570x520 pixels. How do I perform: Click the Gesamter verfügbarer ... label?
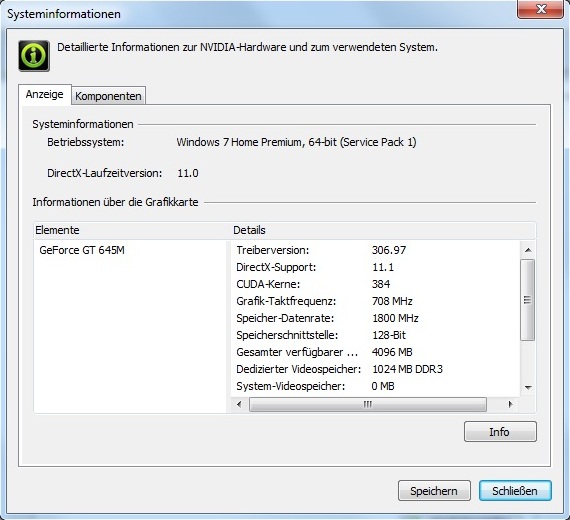[x=297, y=352]
